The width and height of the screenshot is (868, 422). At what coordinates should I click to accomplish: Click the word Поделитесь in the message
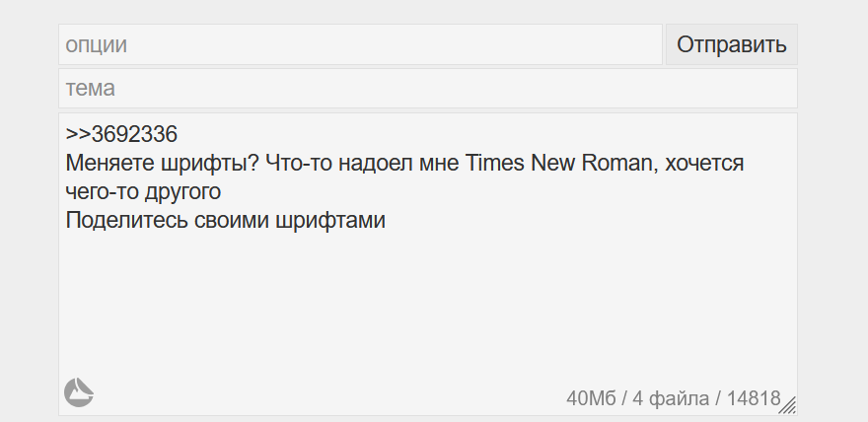pos(127,221)
